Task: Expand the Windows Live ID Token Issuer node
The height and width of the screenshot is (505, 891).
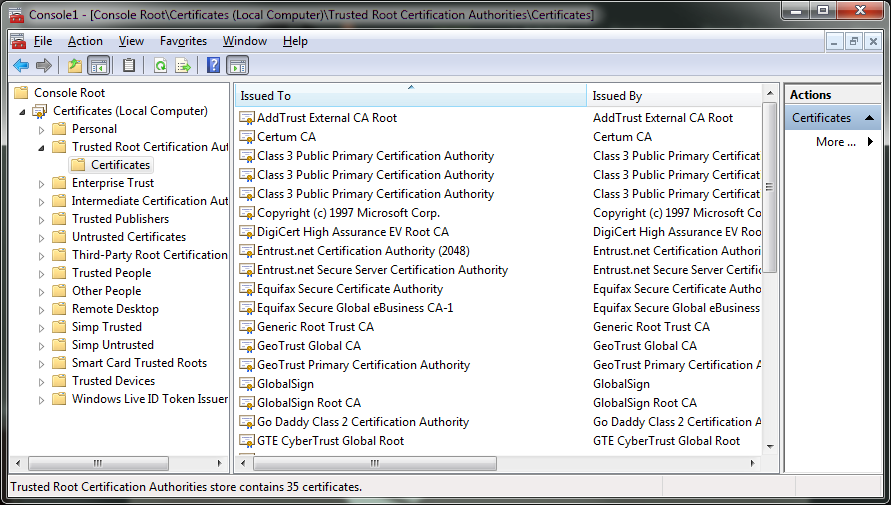Action: (41, 400)
